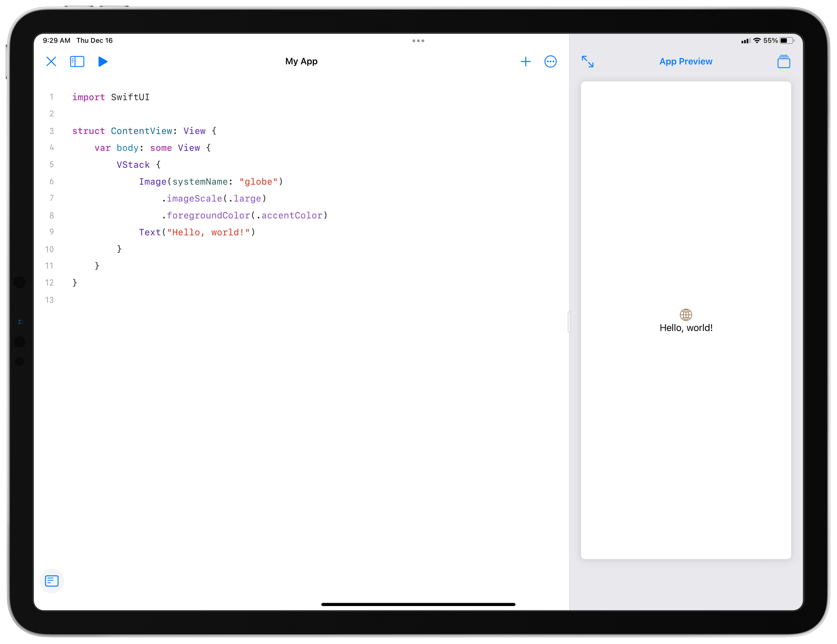Viewport: 837px width, 644px height.
Task: Click the App Preview title
Action: point(686,61)
